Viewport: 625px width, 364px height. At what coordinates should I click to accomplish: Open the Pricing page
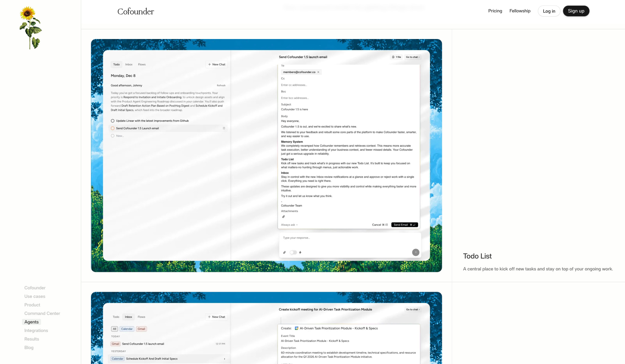point(495,11)
